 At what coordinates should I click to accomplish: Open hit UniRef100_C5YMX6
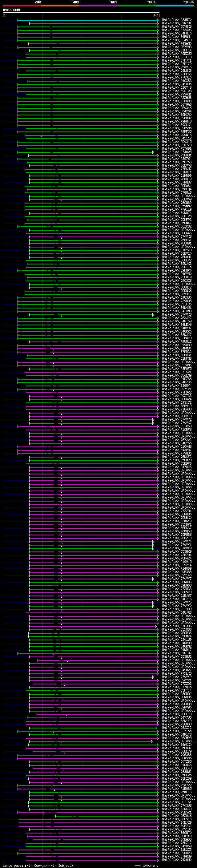click(x=177, y=26)
